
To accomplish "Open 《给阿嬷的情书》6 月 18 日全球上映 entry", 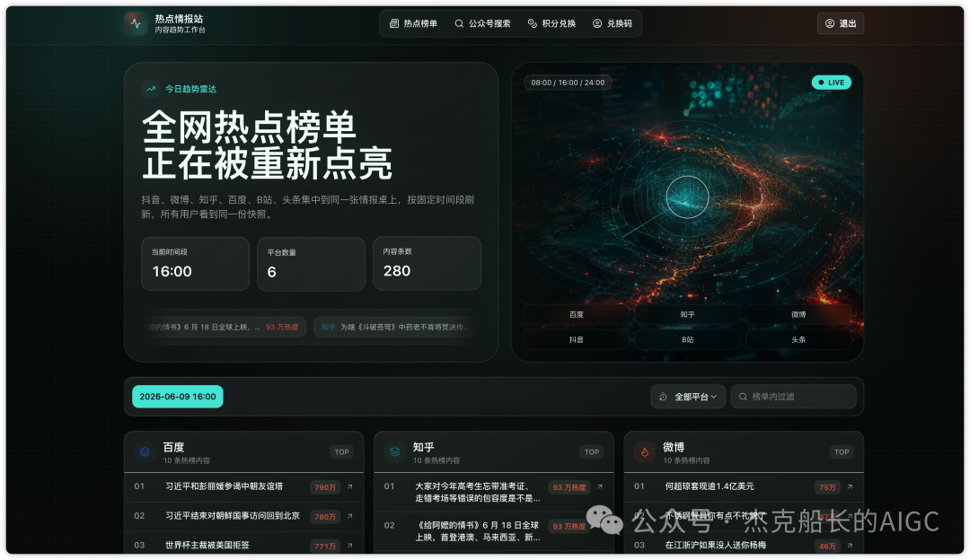I will (x=477, y=531).
